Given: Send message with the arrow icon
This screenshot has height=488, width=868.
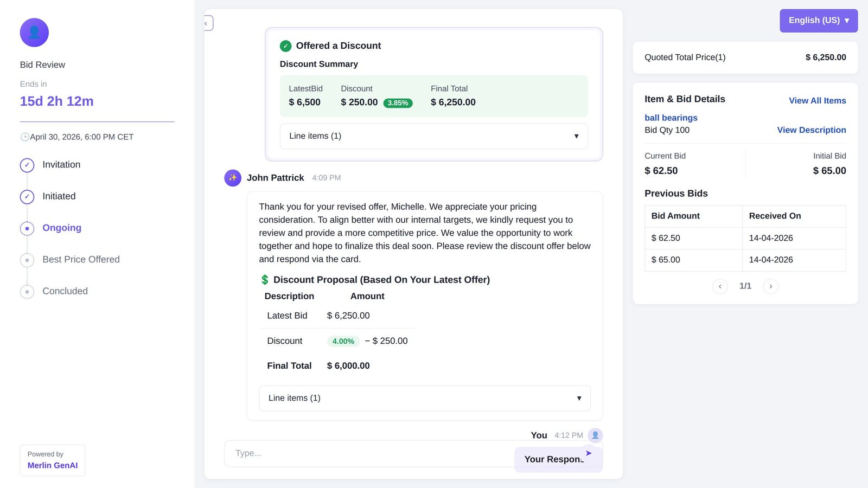Looking at the screenshot, I should 589,453.
